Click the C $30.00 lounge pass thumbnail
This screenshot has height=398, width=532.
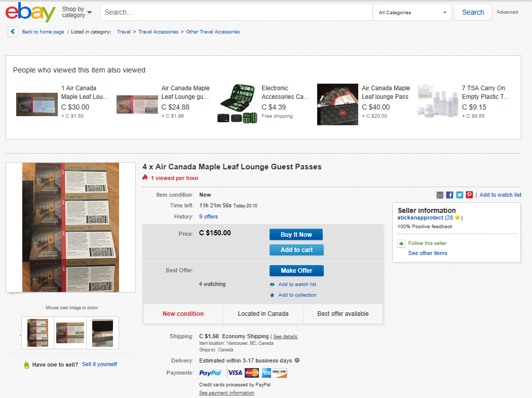(37, 104)
